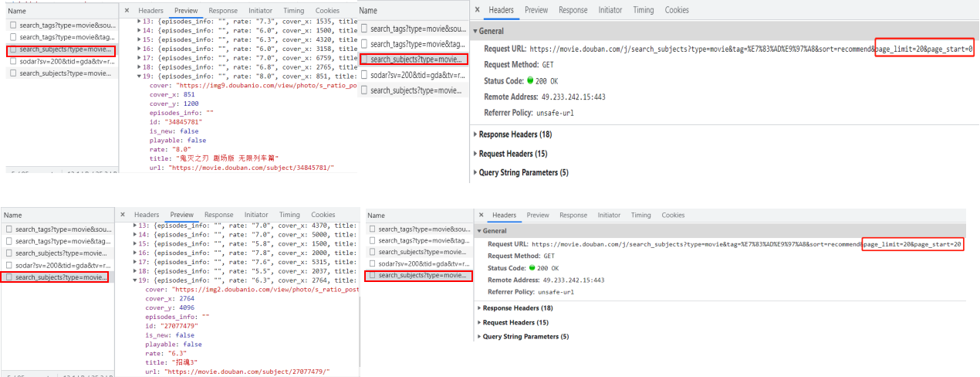The width and height of the screenshot is (980, 377).
Task: Open Response tab in 鬼灭之刃 preview pane
Action: tap(223, 11)
